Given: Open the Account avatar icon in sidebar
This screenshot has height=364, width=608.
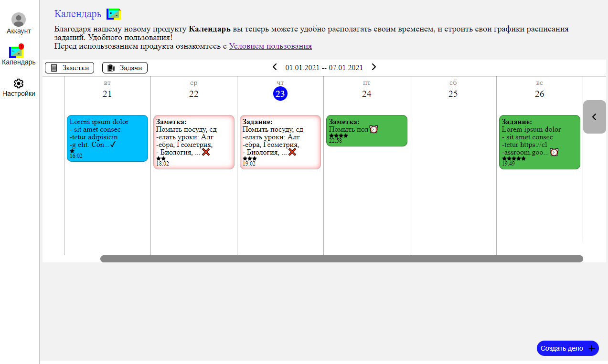Looking at the screenshot, I should tap(19, 20).
